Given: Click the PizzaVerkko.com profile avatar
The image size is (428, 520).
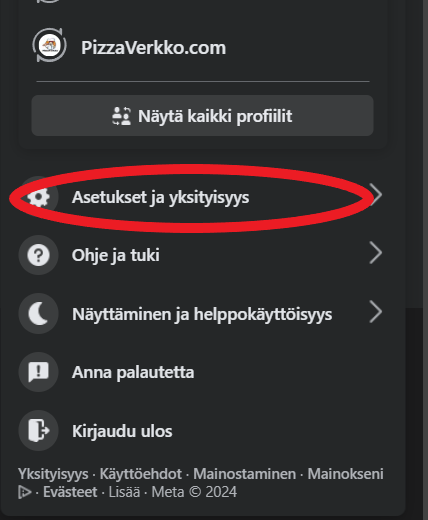Looking at the screenshot, I should point(49,45).
